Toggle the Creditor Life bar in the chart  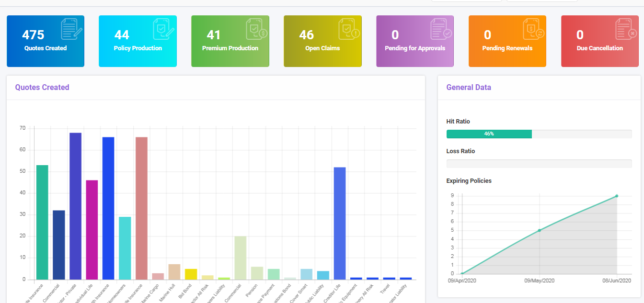pos(339,223)
